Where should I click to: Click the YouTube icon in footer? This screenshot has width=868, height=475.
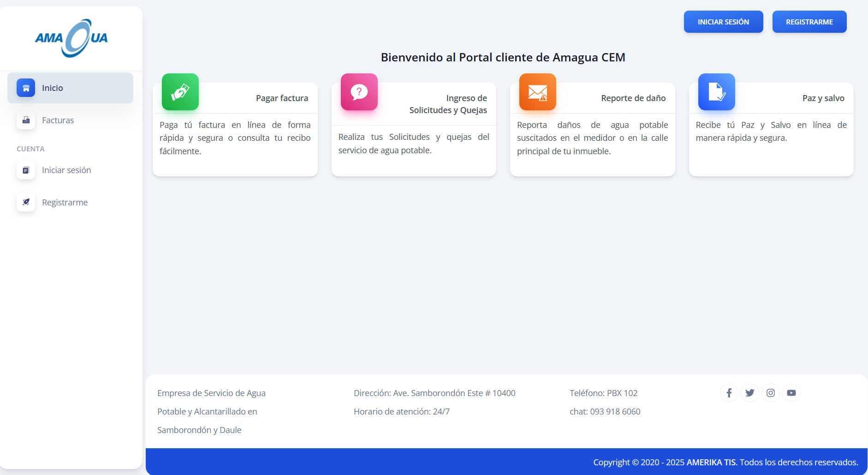[791, 393]
